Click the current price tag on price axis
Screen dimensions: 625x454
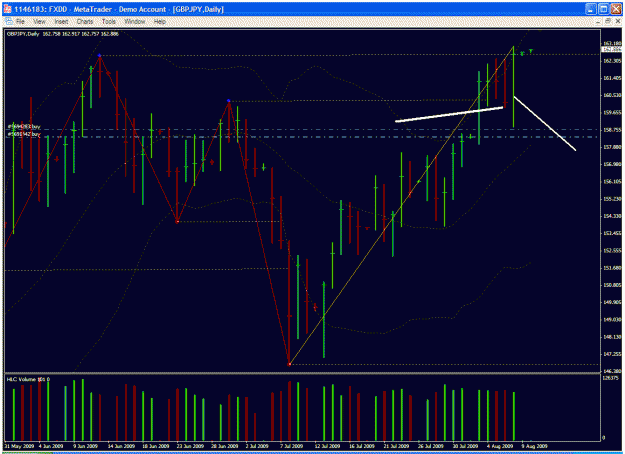click(x=611, y=49)
